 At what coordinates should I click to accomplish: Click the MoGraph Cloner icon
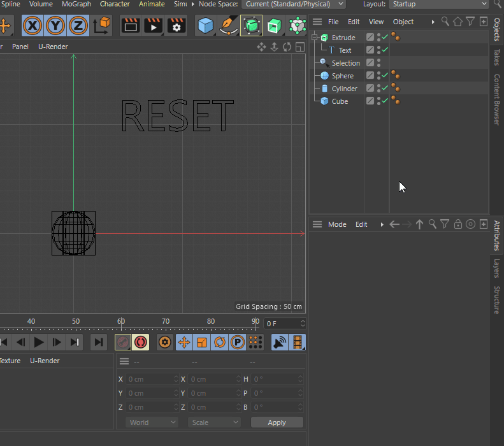(x=298, y=25)
